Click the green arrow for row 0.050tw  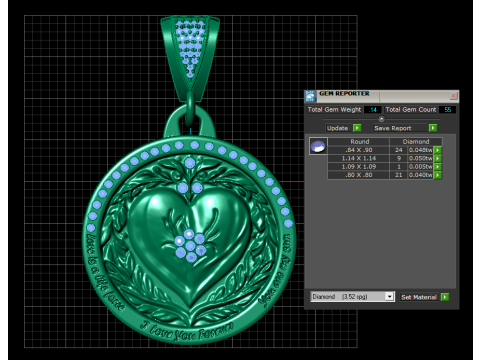[x=438, y=158]
